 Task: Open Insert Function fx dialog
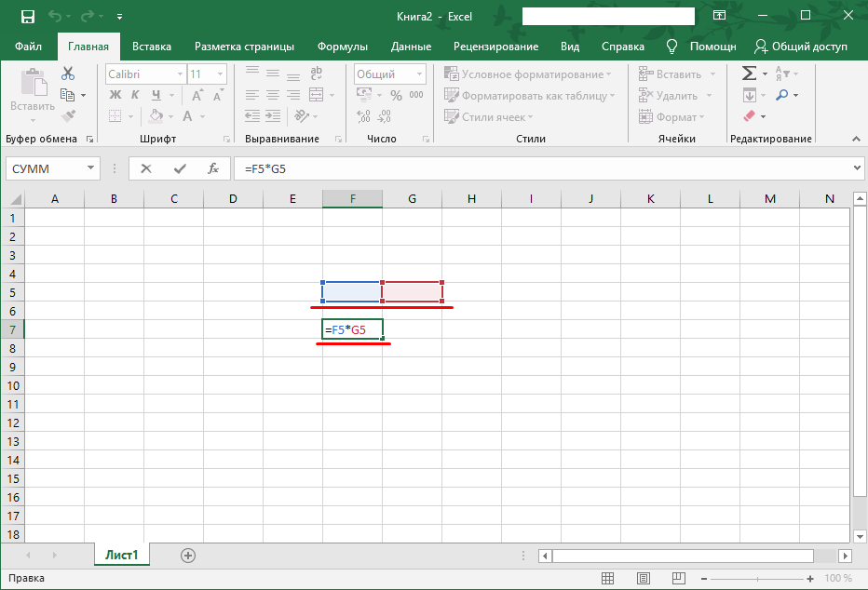(213, 168)
